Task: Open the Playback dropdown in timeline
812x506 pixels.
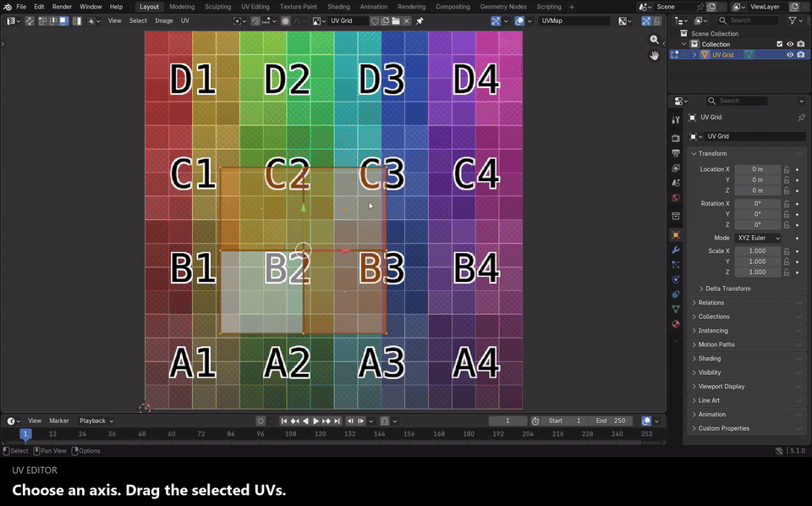Action: [x=96, y=421]
